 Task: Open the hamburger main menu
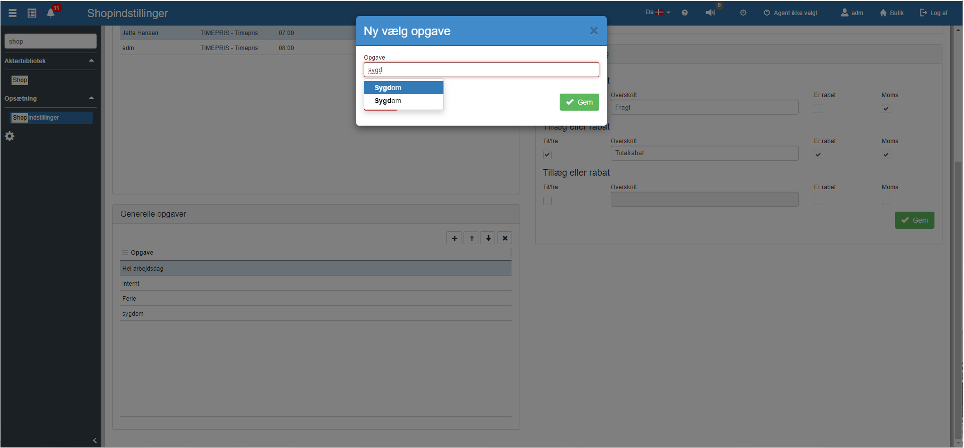click(x=12, y=13)
